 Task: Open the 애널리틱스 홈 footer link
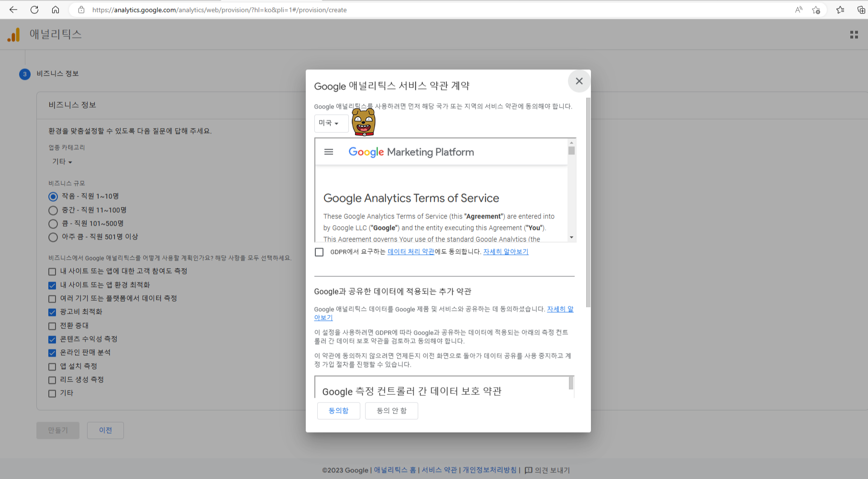[395, 470]
